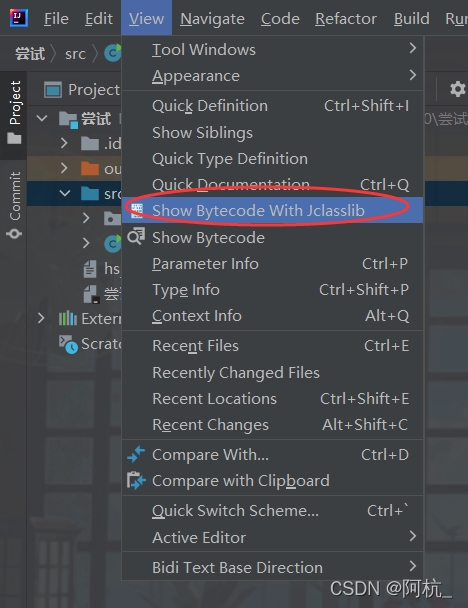Open the project settings gear icon
This screenshot has height=608, width=468.
point(458,90)
